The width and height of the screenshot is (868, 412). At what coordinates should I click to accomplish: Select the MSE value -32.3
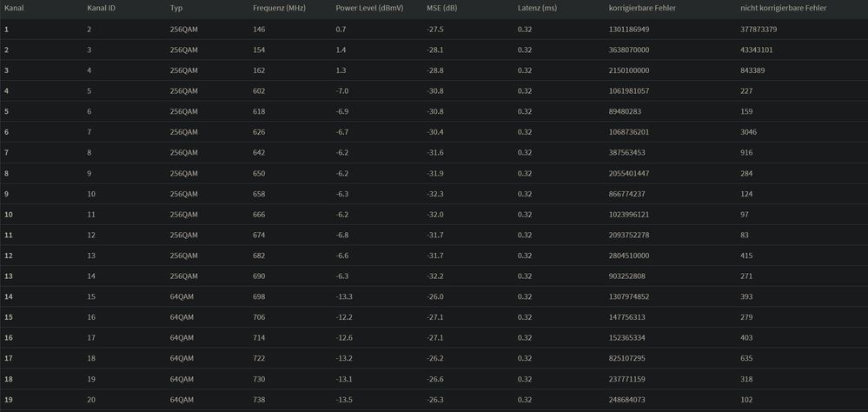coord(435,194)
